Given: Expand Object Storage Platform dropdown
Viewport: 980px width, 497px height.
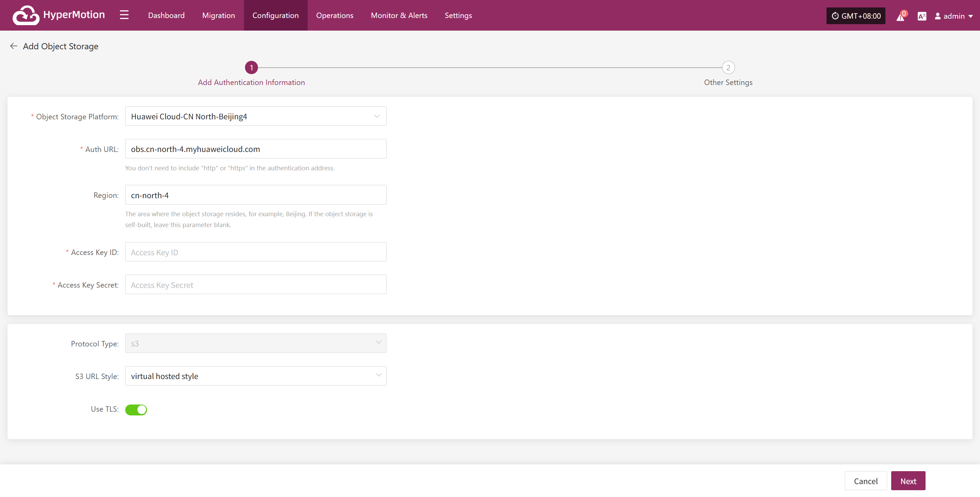Looking at the screenshot, I should [x=256, y=116].
